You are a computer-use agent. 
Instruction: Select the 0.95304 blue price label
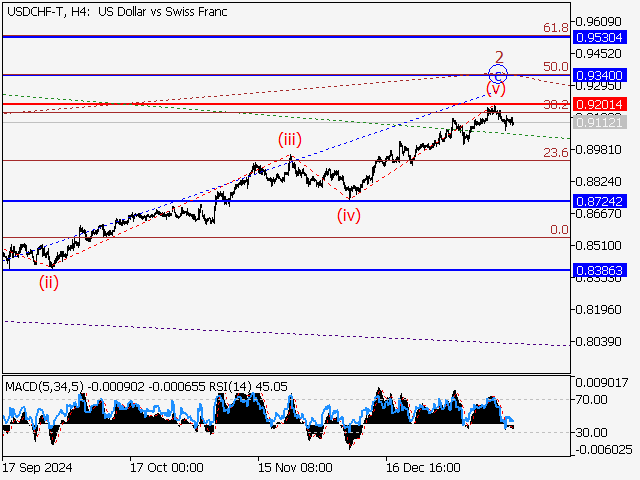pos(600,36)
